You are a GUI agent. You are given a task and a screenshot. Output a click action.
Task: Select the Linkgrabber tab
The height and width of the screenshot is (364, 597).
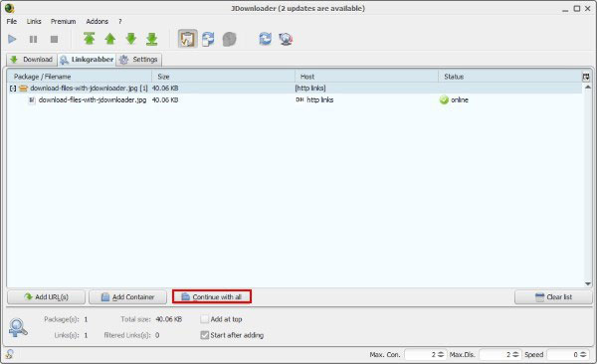tap(87, 60)
